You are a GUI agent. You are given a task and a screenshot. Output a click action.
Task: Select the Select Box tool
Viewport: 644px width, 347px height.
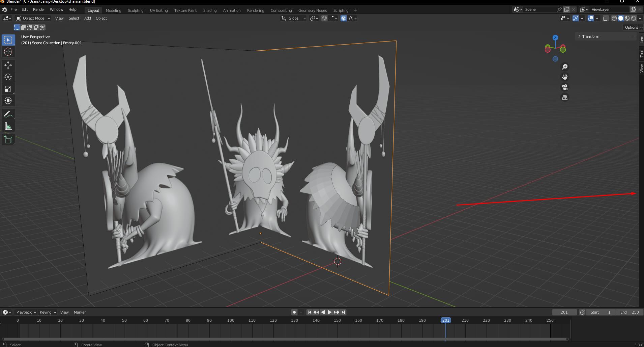(x=8, y=40)
